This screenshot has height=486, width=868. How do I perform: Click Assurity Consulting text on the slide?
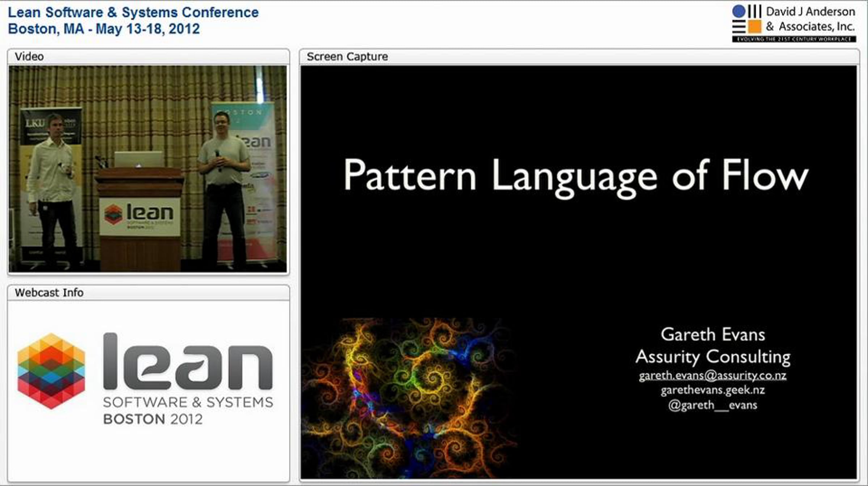712,357
